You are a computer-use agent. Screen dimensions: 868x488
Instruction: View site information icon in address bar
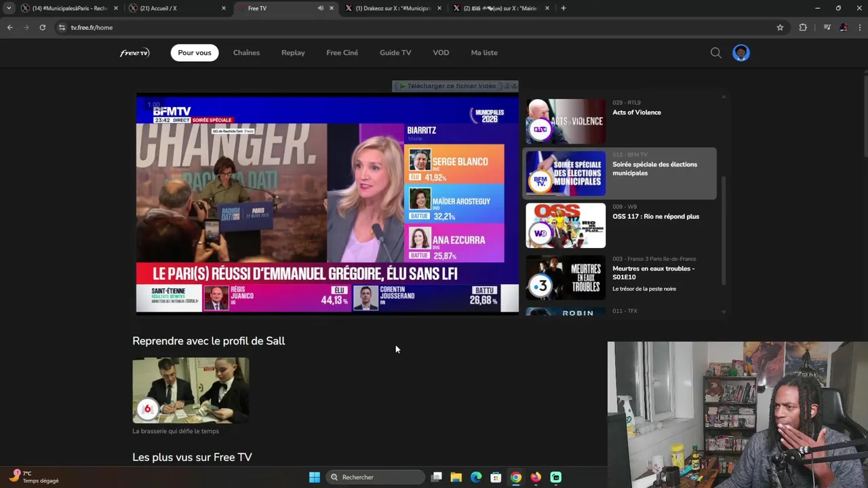tap(62, 27)
